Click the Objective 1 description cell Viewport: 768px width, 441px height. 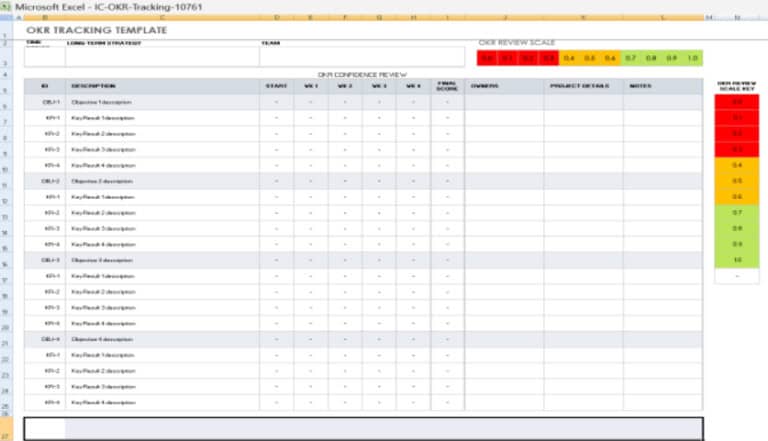[x=162, y=102]
